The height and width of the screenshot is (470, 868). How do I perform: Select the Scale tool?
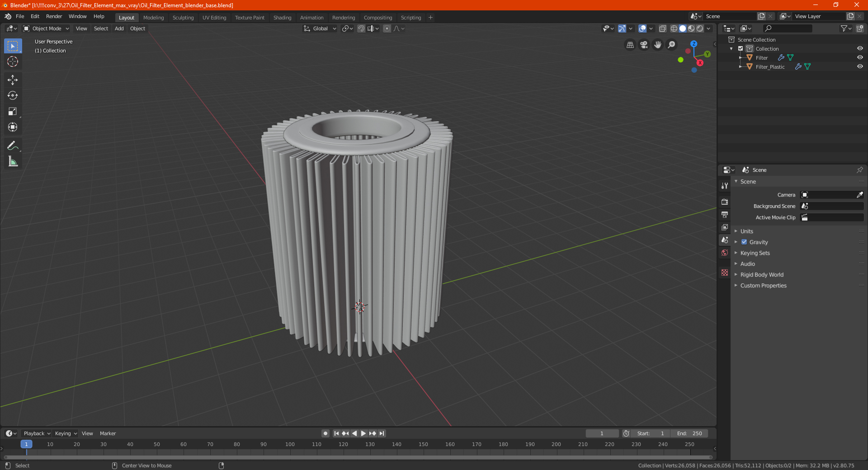pyautogui.click(x=13, y=111)
